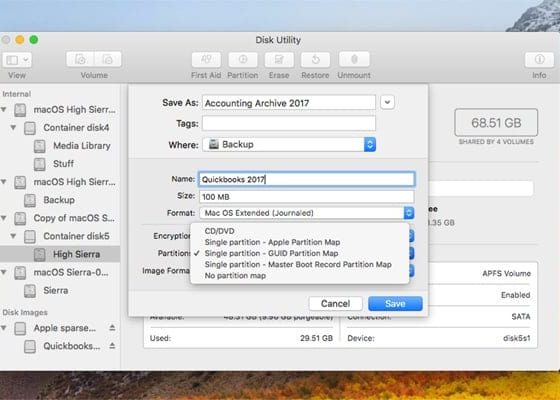Image resolution: width=560 pixels, height=400 pixels.
Task: Open the Where location popup menu
Action: pyautogui.click(x=289, y=144)
